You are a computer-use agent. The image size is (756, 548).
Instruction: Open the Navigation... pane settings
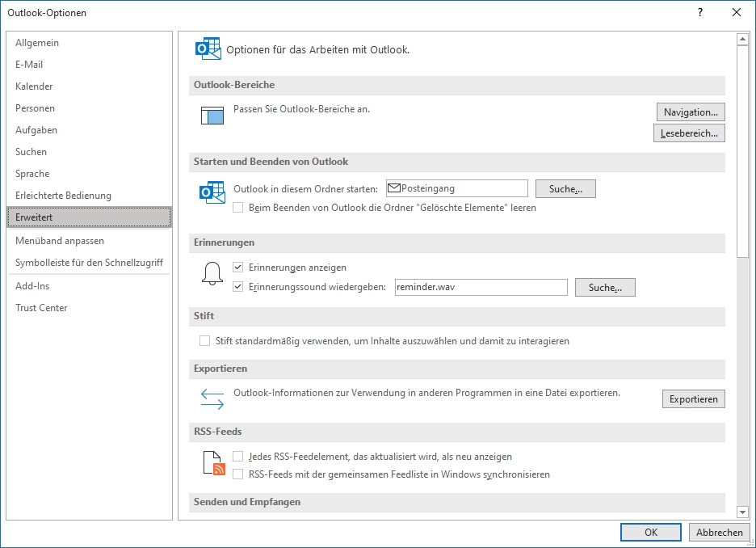[689, 112]
